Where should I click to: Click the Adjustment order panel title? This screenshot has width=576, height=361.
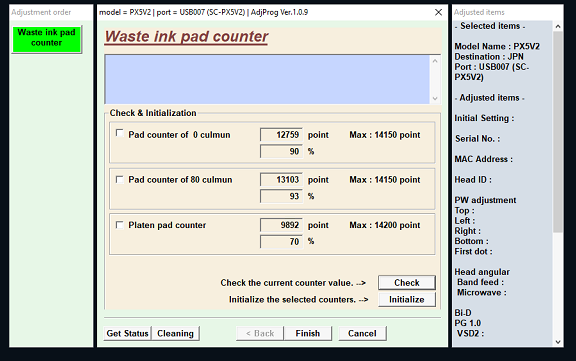point(41,12)
